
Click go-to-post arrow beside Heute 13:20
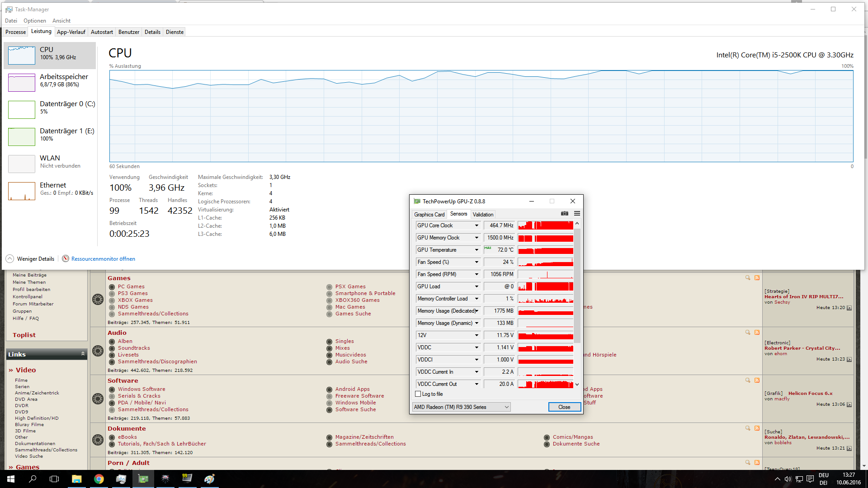coord(849,308)
